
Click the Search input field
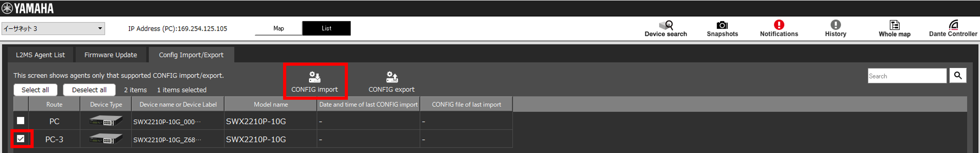click(x=906, y=76)
